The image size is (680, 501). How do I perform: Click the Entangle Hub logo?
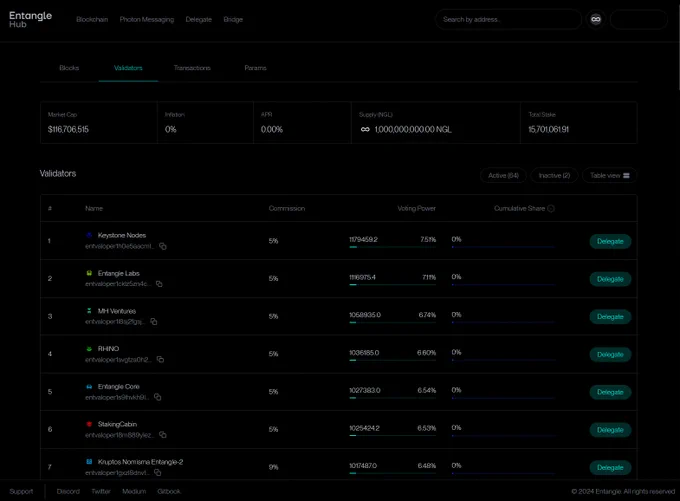30,20
